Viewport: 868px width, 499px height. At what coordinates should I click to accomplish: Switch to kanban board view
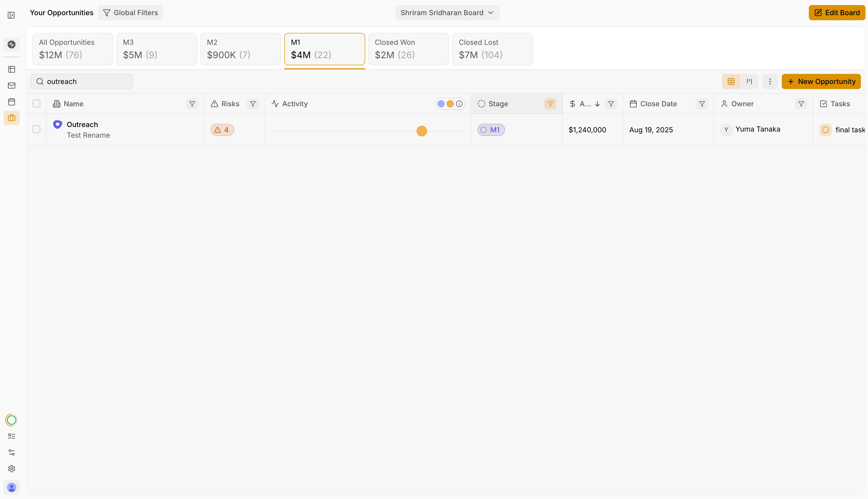coord(749,81)
